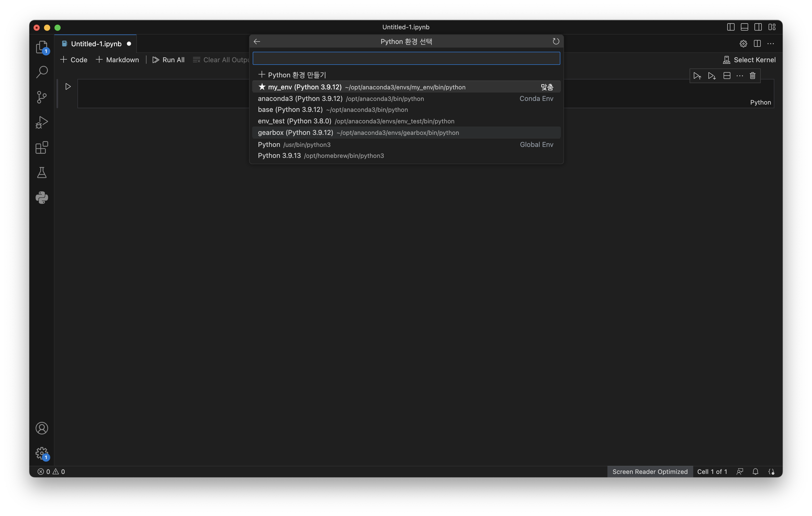812x516 pixels.
Task: Refresh the Python environment list
Action: click(x=556, y=41)
